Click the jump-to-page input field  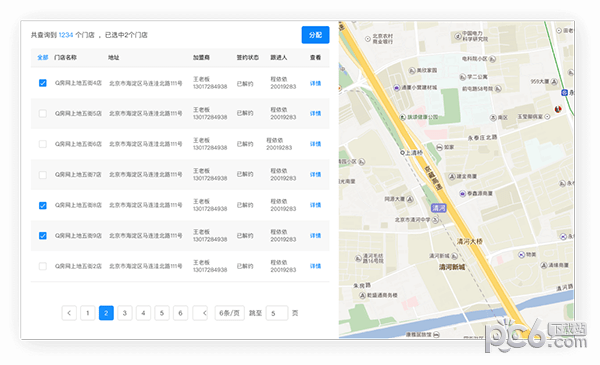click(277, 313)
